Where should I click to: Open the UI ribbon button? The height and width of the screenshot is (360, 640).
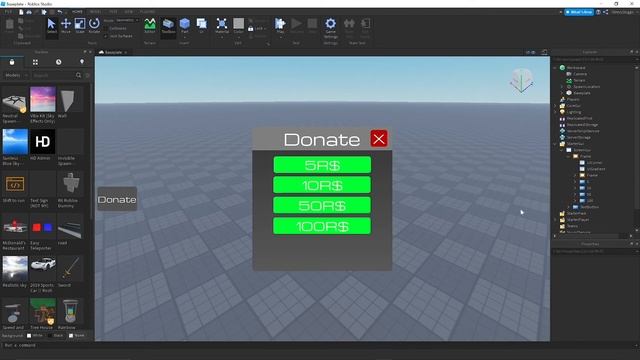pos(202,26)
